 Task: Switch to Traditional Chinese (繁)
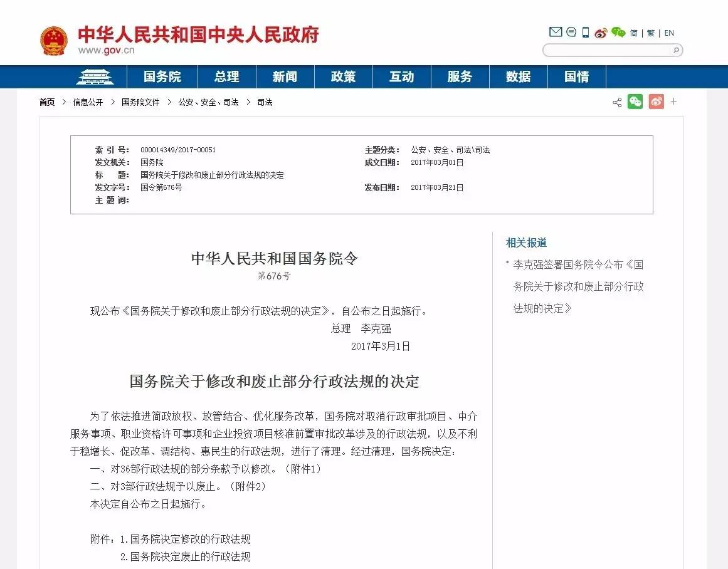coord(651,33)
